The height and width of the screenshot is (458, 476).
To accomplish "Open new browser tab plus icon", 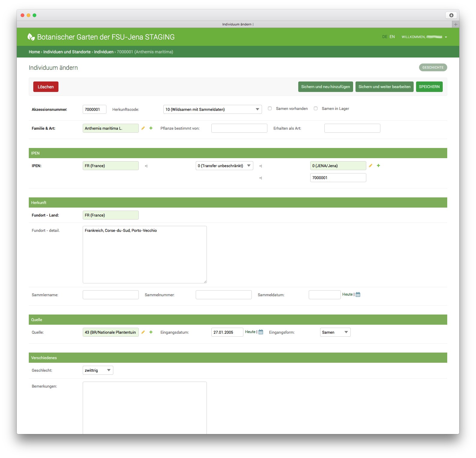I will (456, 24).
